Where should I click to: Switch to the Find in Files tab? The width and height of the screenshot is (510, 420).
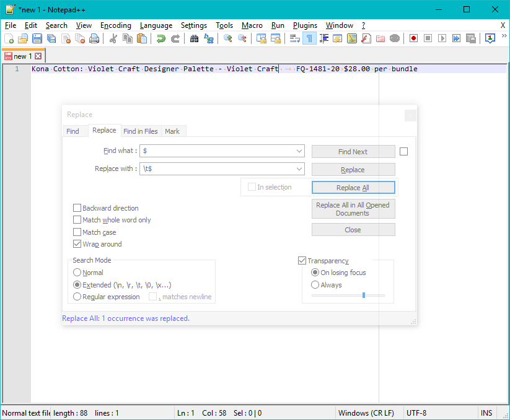click(140, 131)
